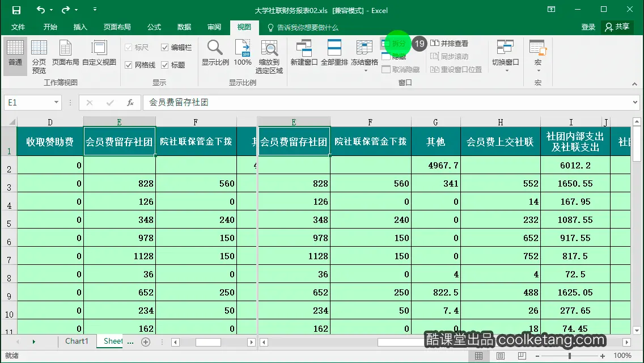This screenshot has width=644, height=363.
Task: Click the select-all corner triangle
Action: [12, 122]
